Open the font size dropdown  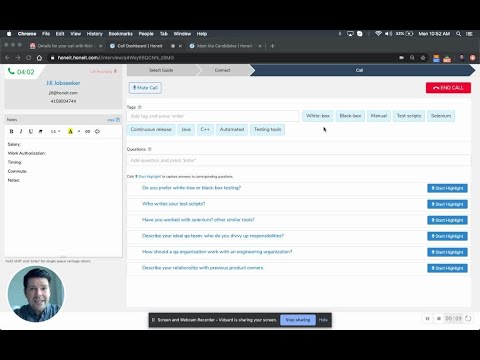(55, 131)
